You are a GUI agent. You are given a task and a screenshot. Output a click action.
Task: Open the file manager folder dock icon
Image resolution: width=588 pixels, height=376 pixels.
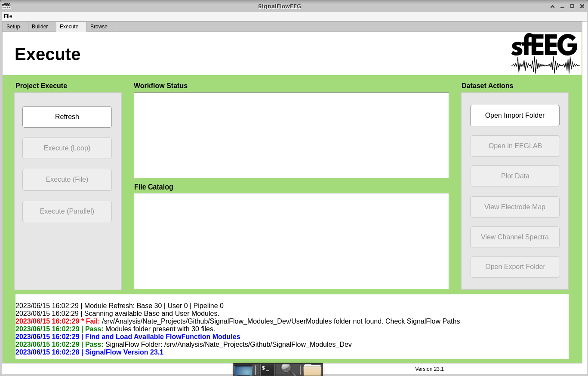pyautogui.click(x=312, y=370)
